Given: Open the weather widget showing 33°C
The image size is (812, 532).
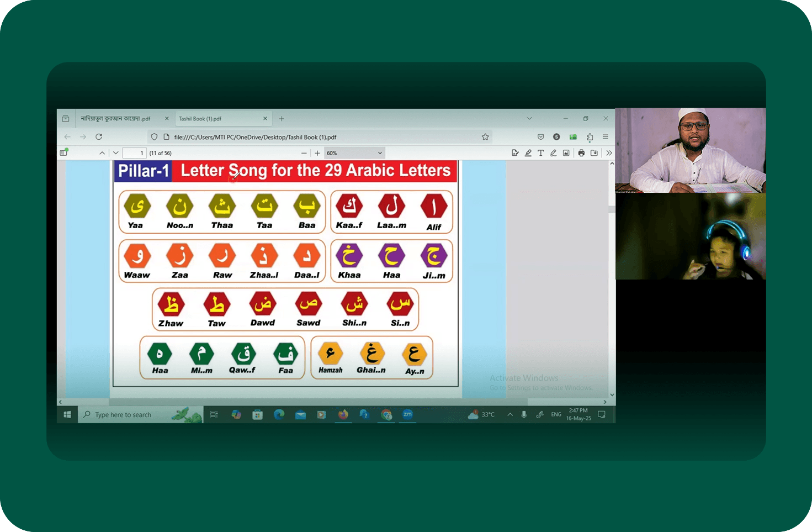Looking at the screenshot, I should point(481,415).
